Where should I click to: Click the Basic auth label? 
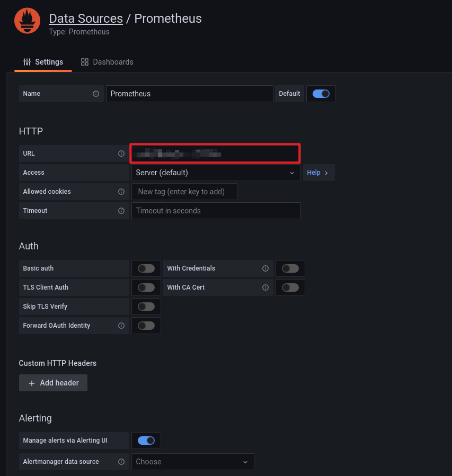(38, 268)
